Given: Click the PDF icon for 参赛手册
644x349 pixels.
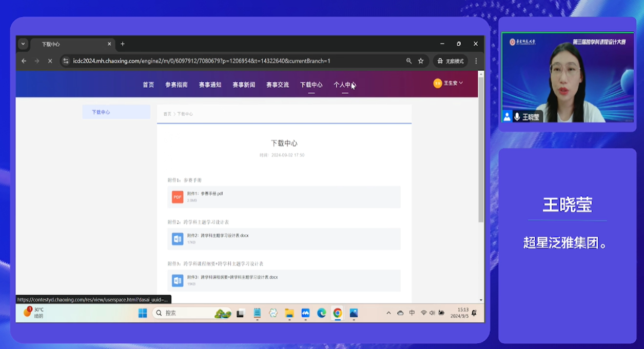Looking at the screenshot, I should click(178, 197).
